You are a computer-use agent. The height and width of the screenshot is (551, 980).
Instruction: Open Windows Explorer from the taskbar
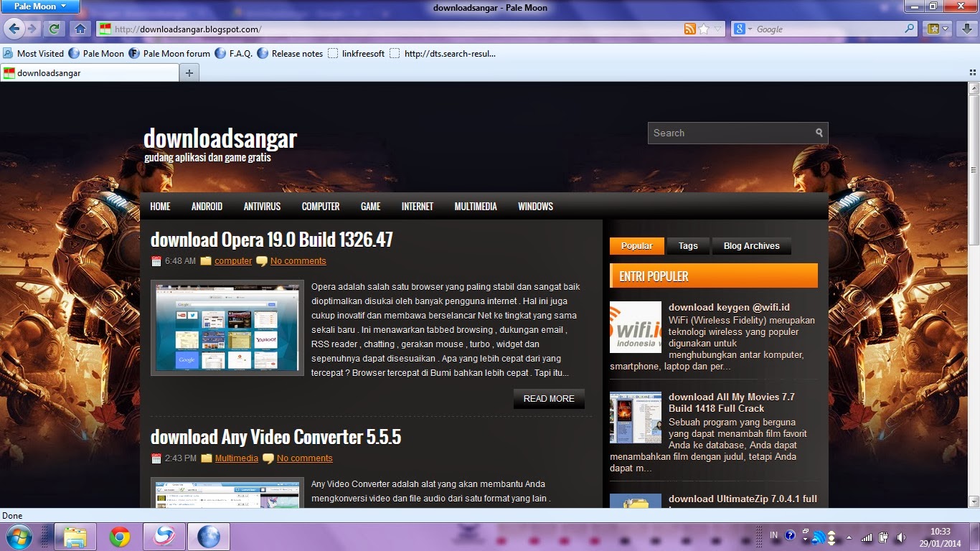coord(75,537)
